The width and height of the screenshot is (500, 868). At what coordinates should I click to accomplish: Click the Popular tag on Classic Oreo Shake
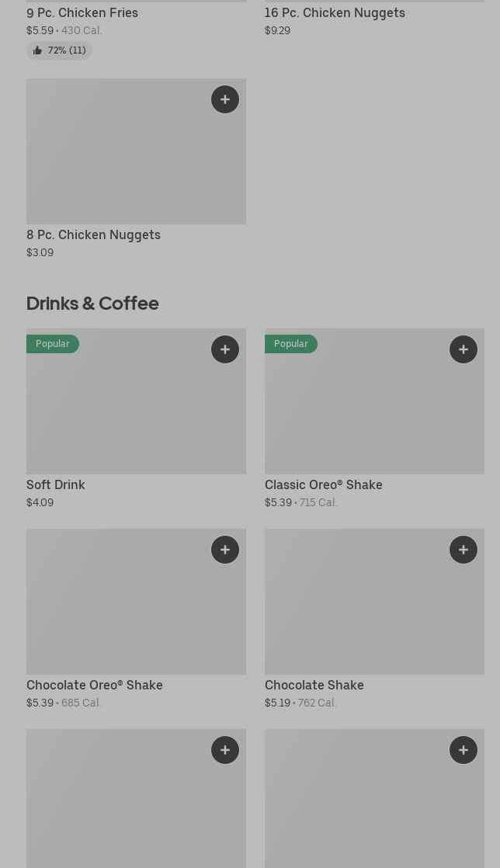point(291,344)
